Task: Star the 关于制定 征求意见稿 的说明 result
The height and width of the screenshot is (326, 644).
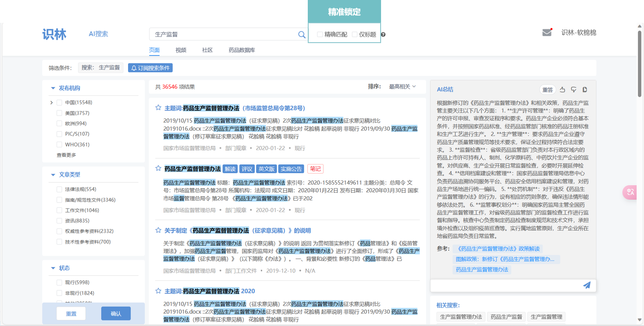Action: pyautogui.click(x=158, y=230)
